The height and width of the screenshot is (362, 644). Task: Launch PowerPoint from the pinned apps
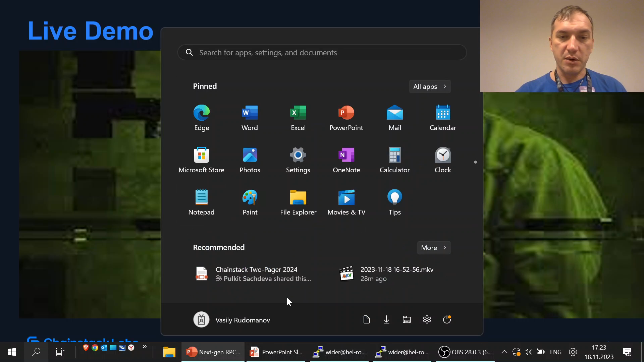346,118
